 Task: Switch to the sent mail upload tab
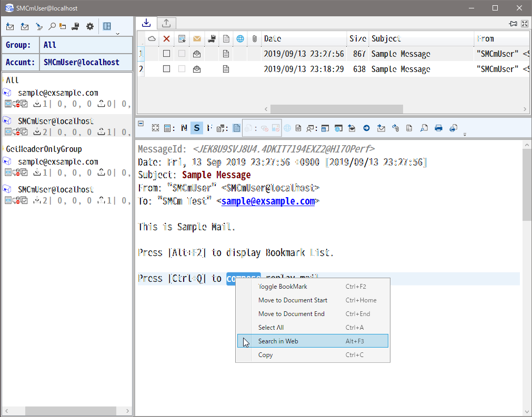click(166, 23)
